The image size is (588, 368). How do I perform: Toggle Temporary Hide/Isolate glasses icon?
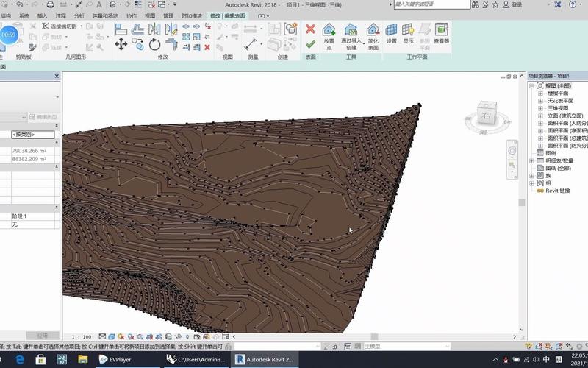[x=178, y=336]
